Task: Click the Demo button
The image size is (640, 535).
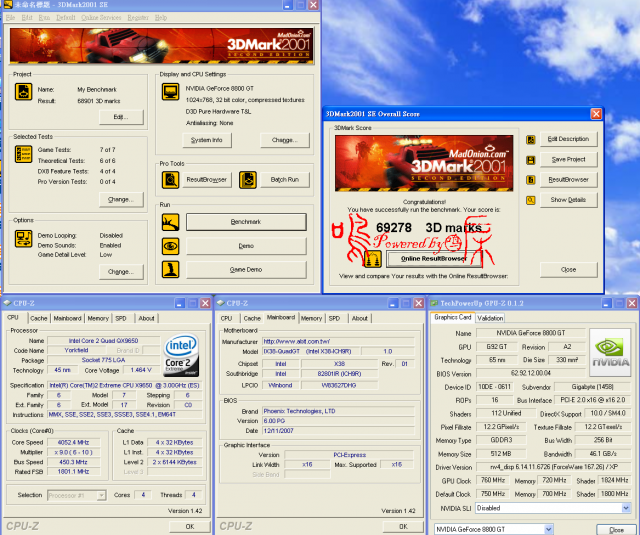Action: pyautogui.click(x=246, y=246)
